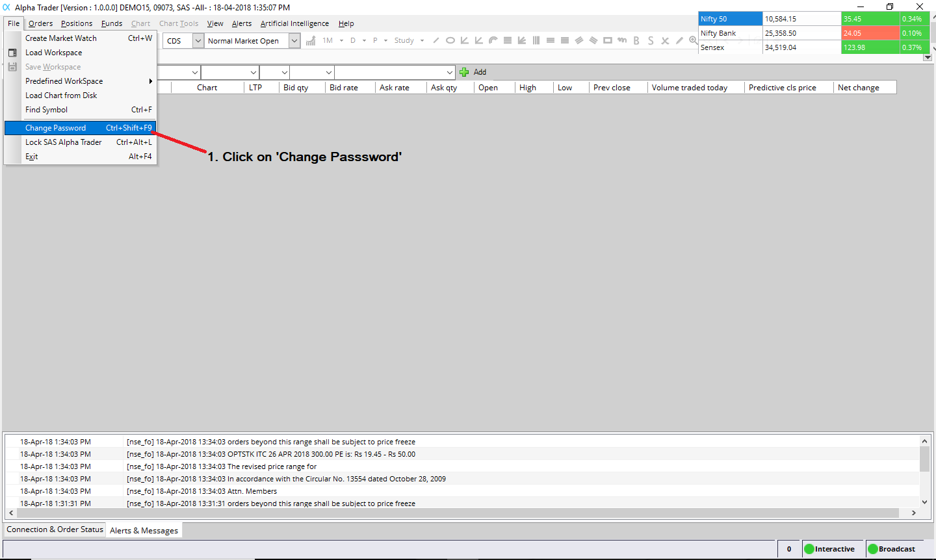Click the Predictive cls price header
Screen dimensions: 936x560
[x=788, y=88]
